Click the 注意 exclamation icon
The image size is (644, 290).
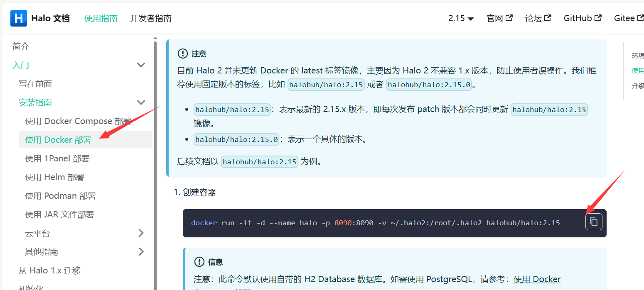point(183,54)
